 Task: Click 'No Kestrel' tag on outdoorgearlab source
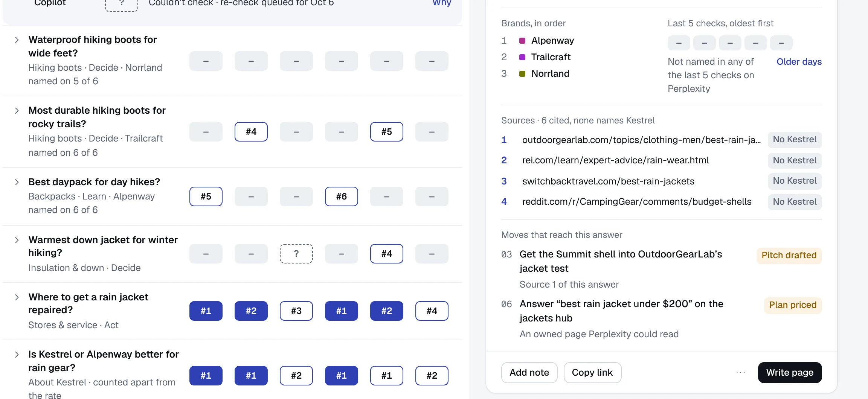tap(795, 140)
